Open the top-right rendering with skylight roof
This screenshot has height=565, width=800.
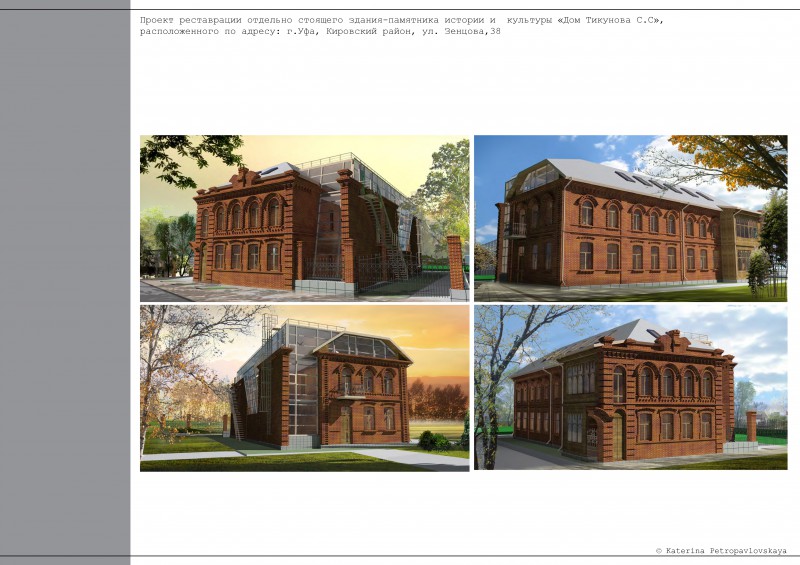pyautogui.click(x=631, y=218)
